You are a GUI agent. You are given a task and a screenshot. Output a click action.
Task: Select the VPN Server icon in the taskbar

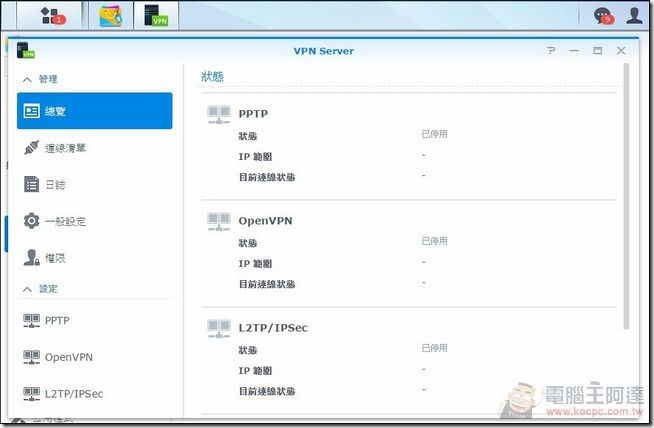[x=156, y=16]
